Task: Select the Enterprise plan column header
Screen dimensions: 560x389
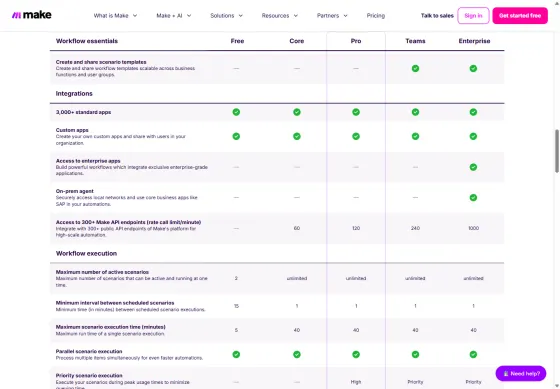Action: [474, 41]
